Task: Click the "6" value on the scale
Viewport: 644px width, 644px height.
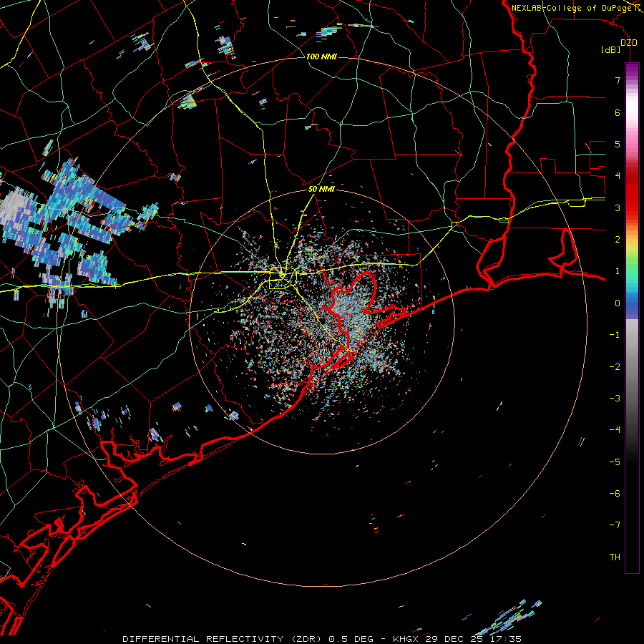Action: [x=618, y=112]
